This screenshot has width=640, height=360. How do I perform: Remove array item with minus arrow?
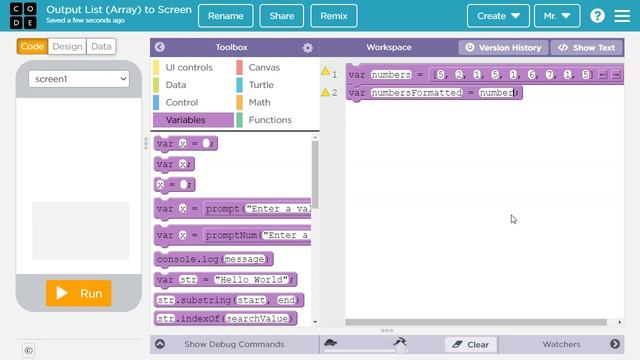point(603,75)
